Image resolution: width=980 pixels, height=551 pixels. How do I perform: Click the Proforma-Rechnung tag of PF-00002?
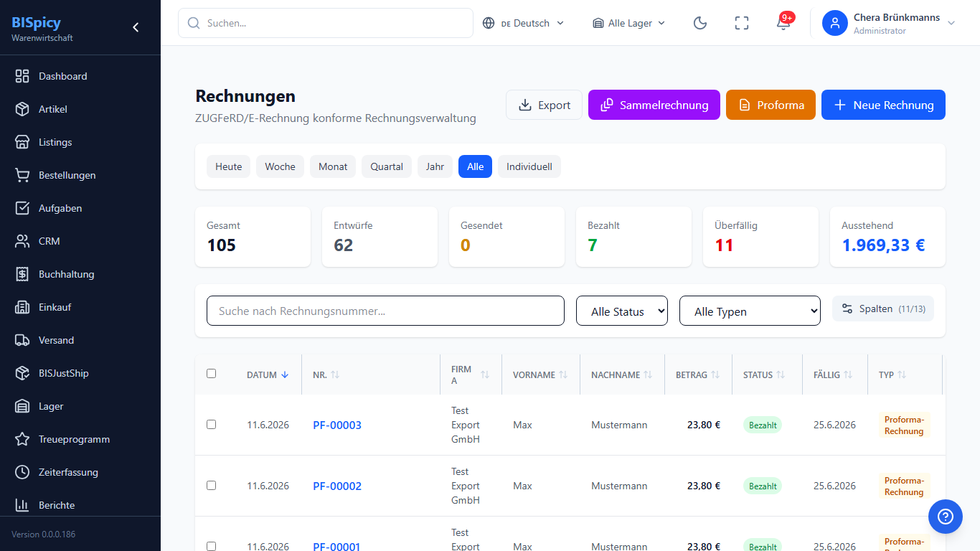tap(904, 486)
